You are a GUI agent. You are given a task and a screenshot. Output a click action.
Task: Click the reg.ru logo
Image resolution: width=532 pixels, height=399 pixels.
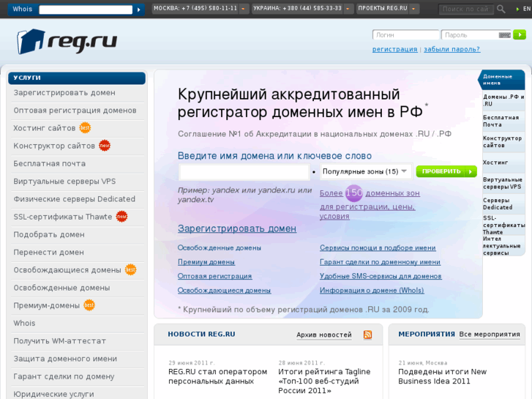click(67, 42)
